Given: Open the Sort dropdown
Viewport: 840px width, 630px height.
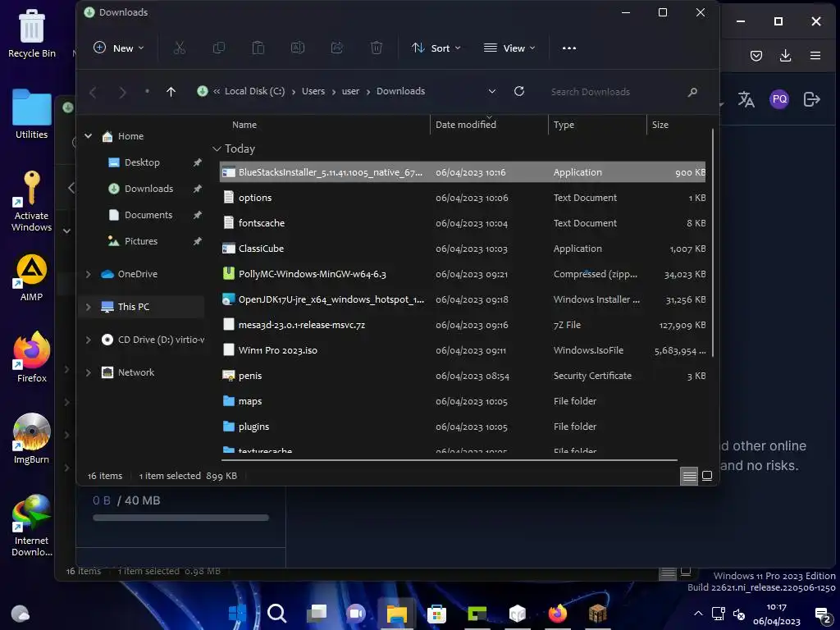Looking at the screenshot, I should pos(436,48).
